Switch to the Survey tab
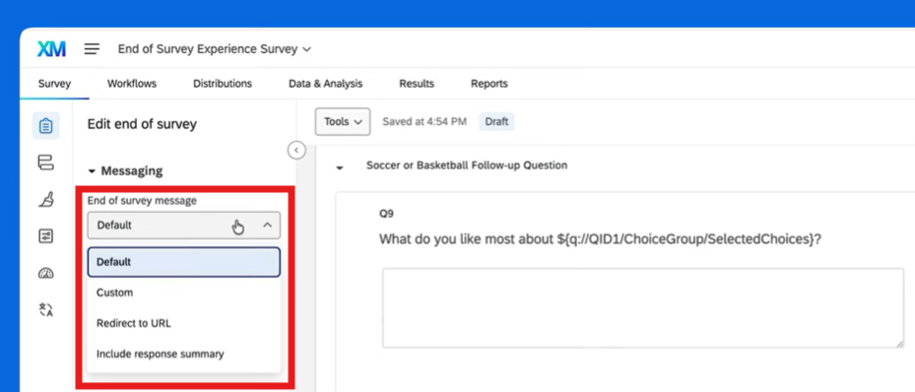Screen dimensions: 915x392 coord(54,83)
